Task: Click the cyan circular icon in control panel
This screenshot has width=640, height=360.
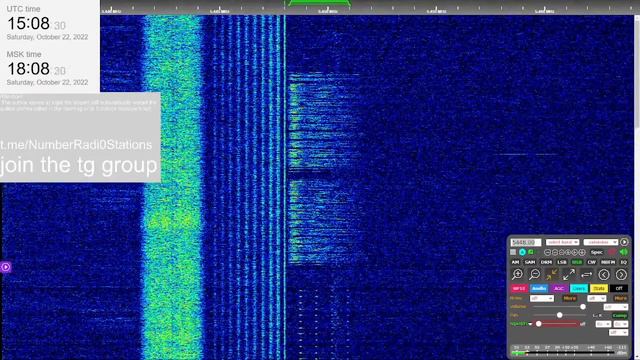Action: (522, 252)
